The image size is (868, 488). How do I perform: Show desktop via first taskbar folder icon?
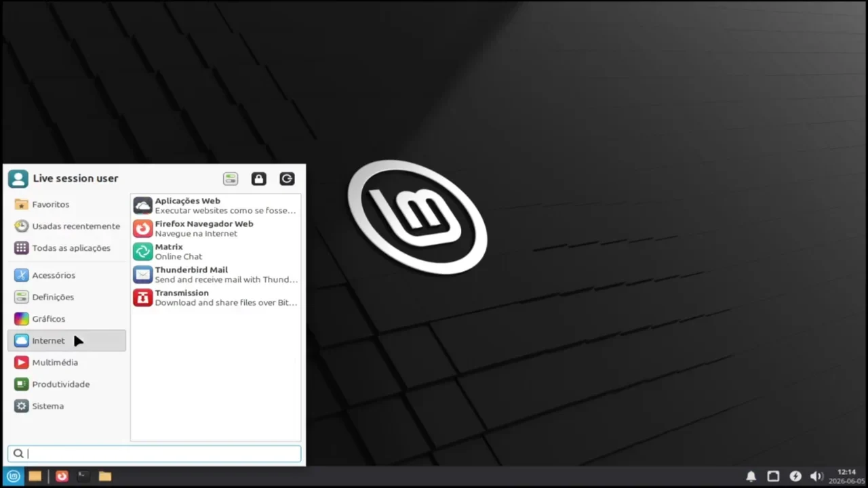35,476
